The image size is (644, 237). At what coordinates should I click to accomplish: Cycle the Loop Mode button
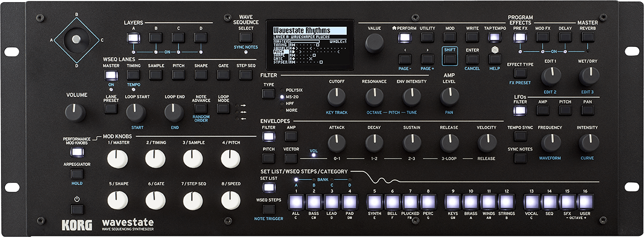223,108
